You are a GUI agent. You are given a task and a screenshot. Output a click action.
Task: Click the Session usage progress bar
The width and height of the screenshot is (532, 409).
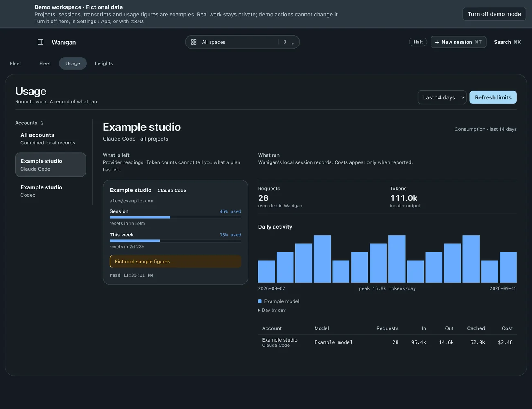pos(175,218)
